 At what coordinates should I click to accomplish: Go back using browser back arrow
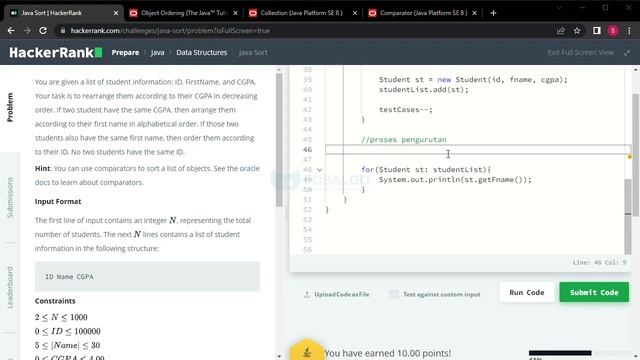click(x=11, y=31)
